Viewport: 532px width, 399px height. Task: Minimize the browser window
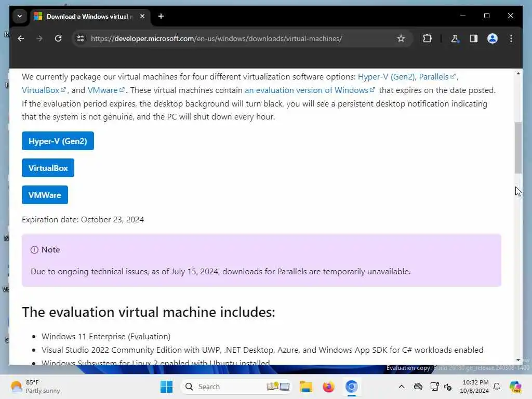click(463, 16)
